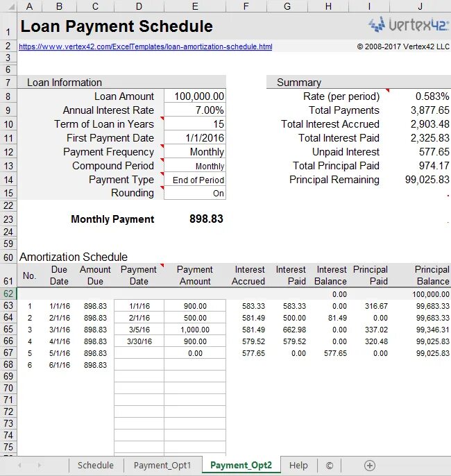
Task: Click the Total Interest Paid value 2,325.83
Action: (429, 138)
